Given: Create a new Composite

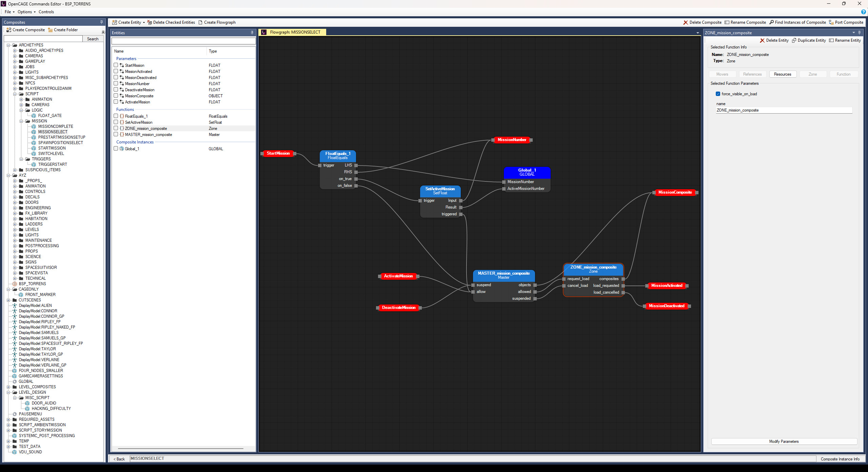Looking at the screenshot, I should (x=25, y=30).
